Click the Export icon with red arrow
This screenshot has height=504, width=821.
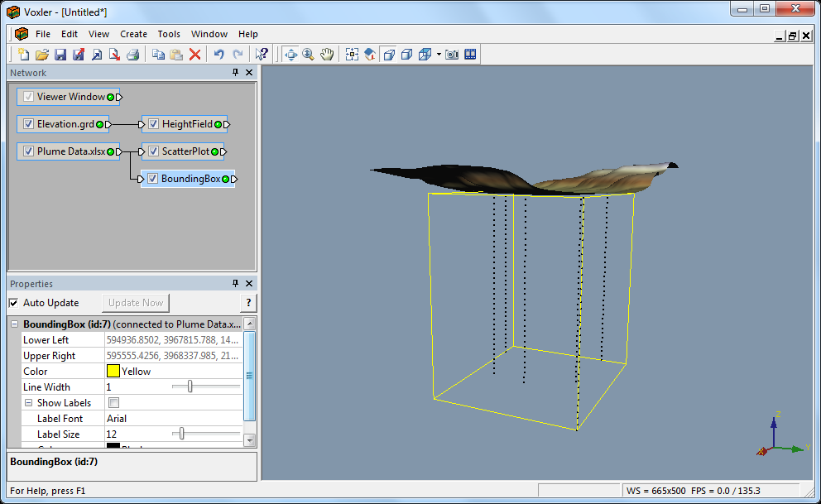115,54
